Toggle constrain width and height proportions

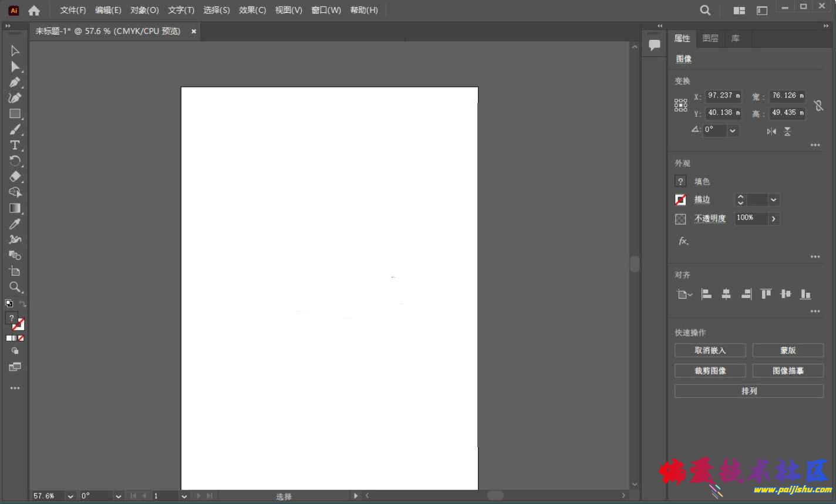pyautogui.click(x=818, y=106)
